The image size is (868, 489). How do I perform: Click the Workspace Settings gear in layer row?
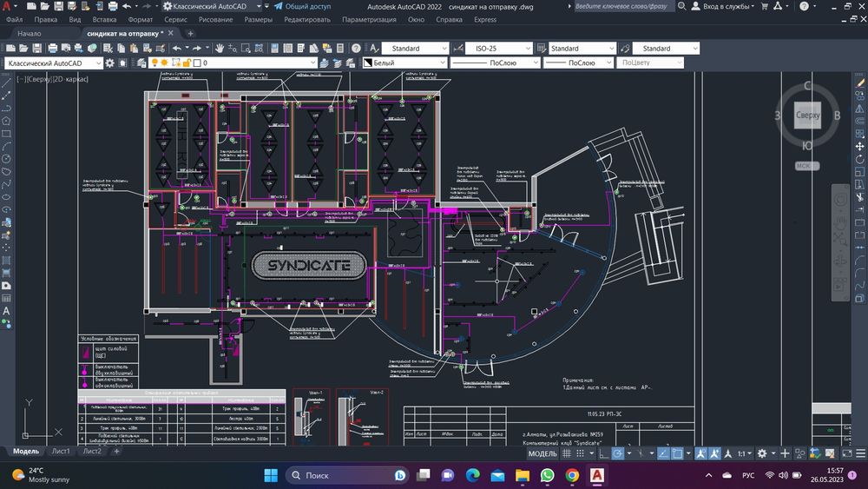[x=109, y=63]
